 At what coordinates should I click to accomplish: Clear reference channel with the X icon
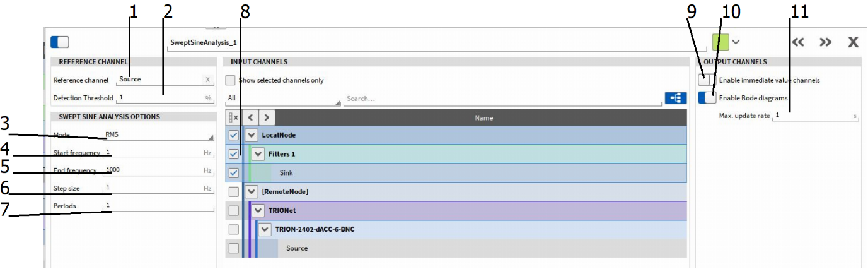click(x=207, y=80)
